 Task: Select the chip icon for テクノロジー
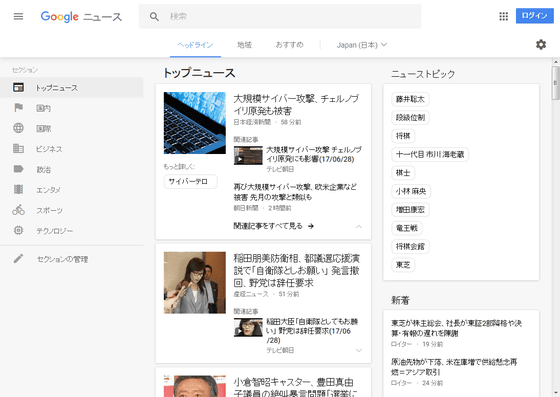coord(18,230)
